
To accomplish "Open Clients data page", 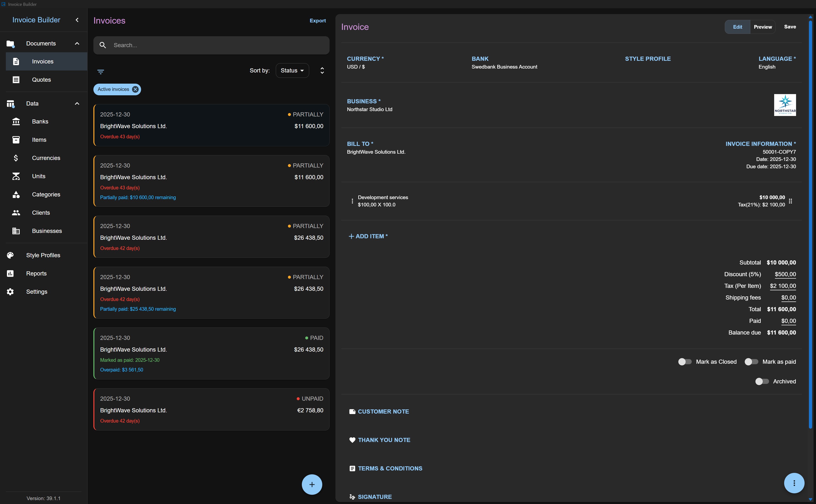I will click(47, 213).
